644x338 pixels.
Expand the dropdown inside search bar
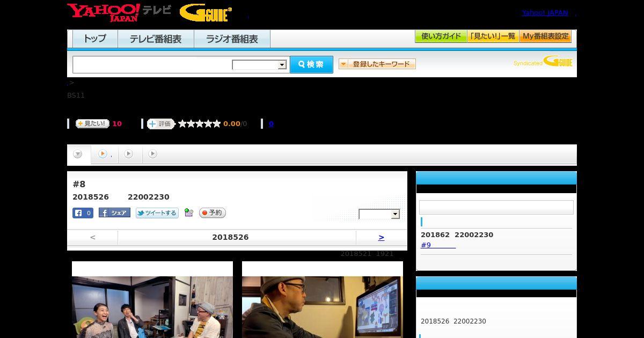(259, 65)
